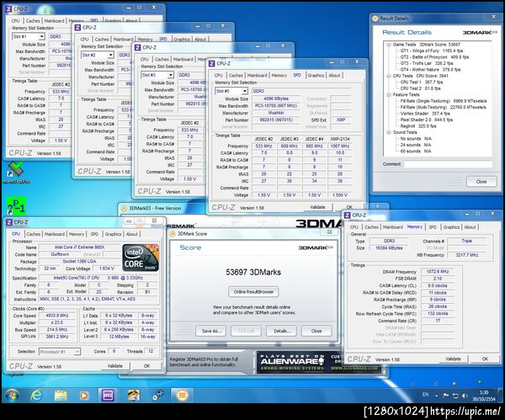505x420 pixels.
Task: Switch to Caches tab in CPU-Z processor window
Action: pos(33,234)
